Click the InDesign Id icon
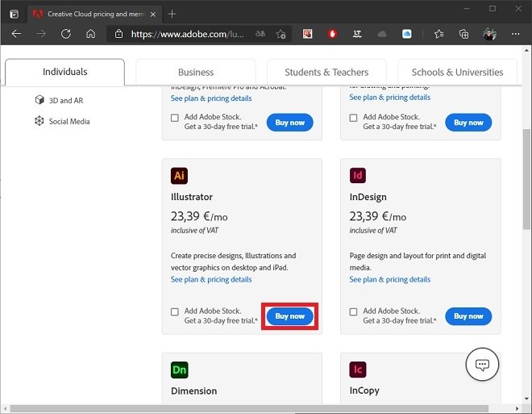Image resolution: width=532 pixels, height=414 pixels. (x=358, y=175)
